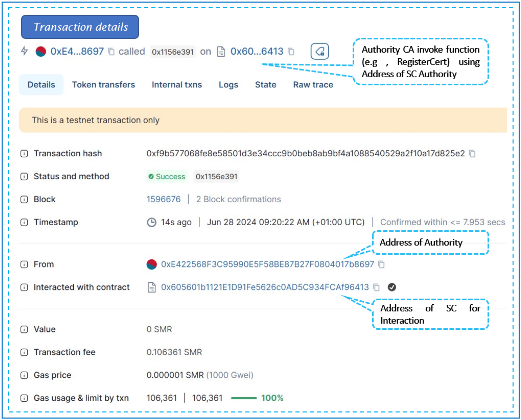Open the Raw trace tab

point(313,85)
